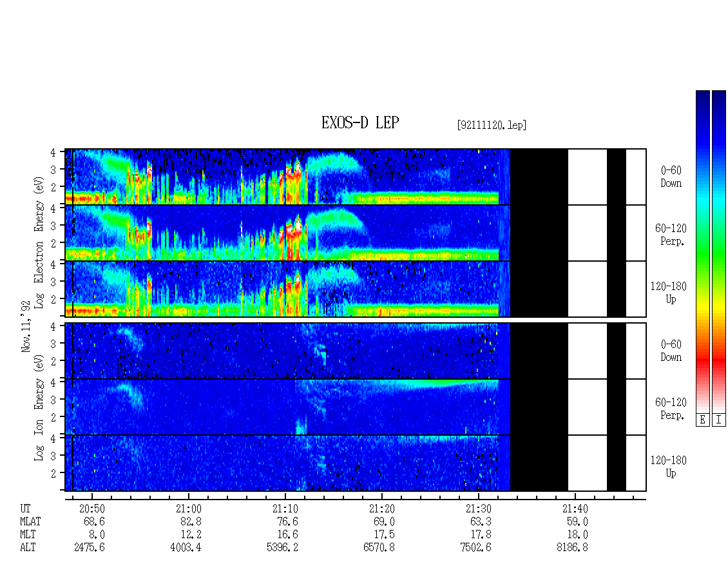This screenshot has height=564, width=728.
Task: Click MLAT value 59.0
Action: (577, 521)
